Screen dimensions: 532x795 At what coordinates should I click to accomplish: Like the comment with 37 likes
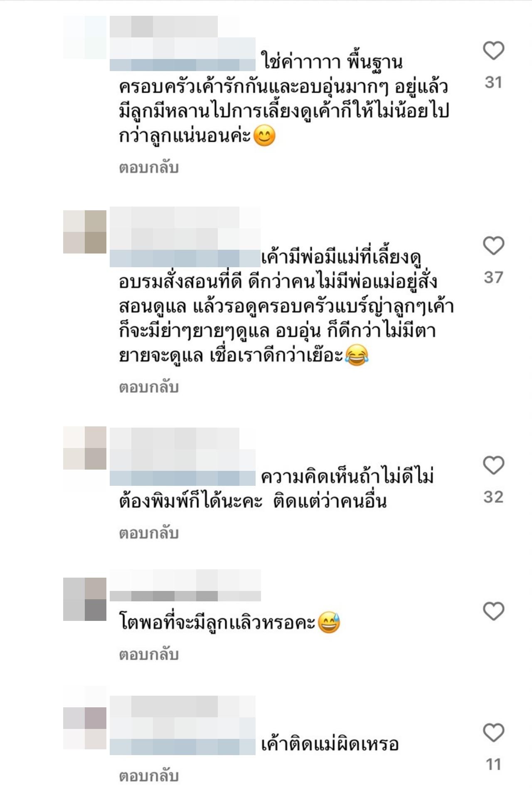click(x=493, y=246)
